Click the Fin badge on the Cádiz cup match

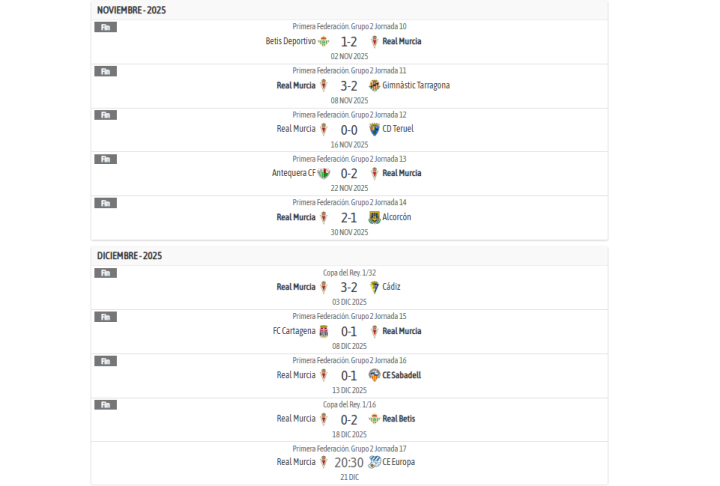click(x=105, y=273)
